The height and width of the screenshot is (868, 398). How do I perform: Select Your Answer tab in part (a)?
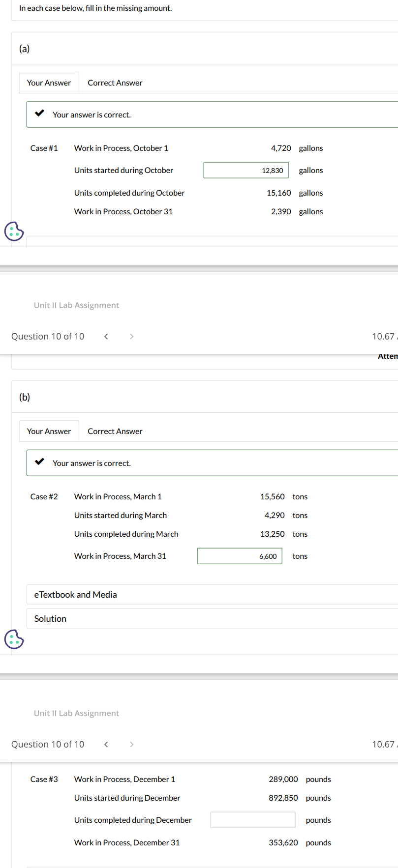click(49, 83)
